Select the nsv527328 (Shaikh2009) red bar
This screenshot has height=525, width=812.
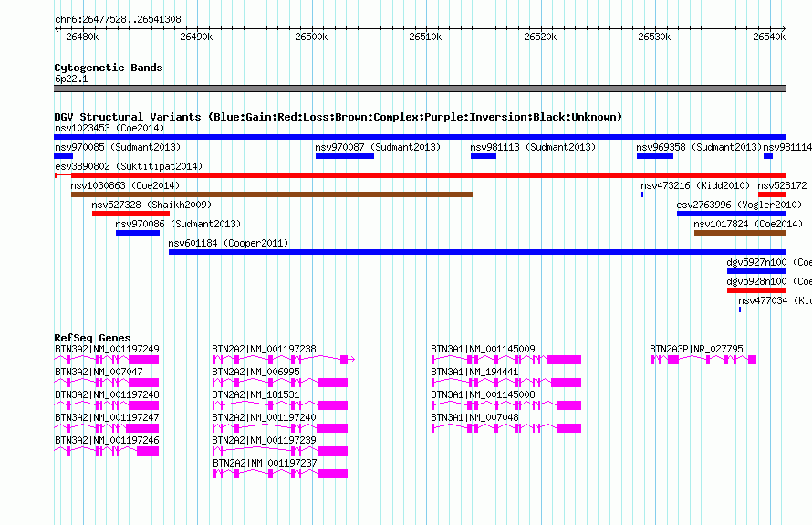coord(130,214)
